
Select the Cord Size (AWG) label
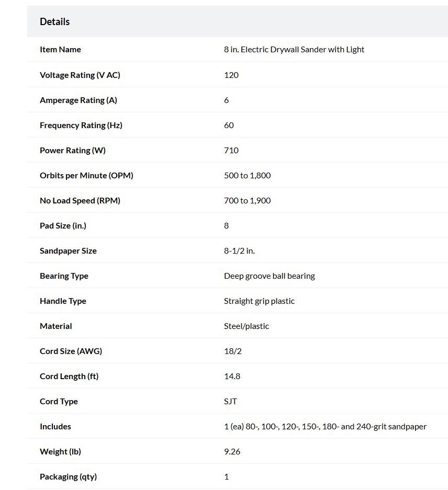71,351
